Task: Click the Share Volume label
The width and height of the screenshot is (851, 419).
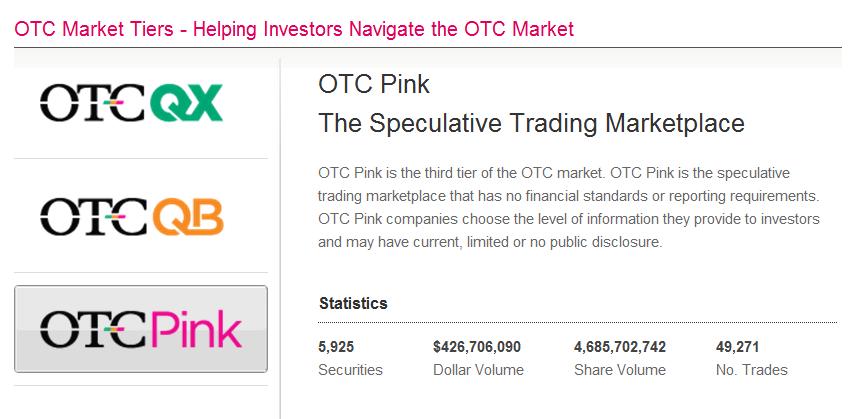Action: pyautogui.click(x=620, y=370)
